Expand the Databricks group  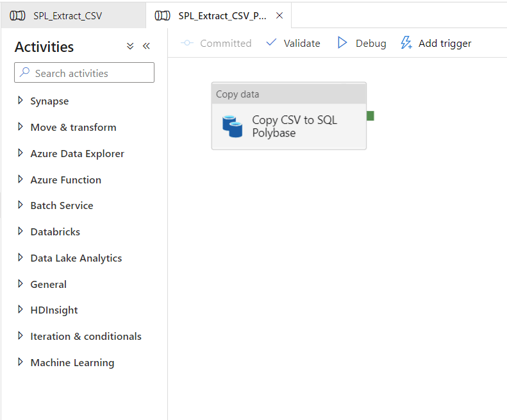(x=21, y=231)
